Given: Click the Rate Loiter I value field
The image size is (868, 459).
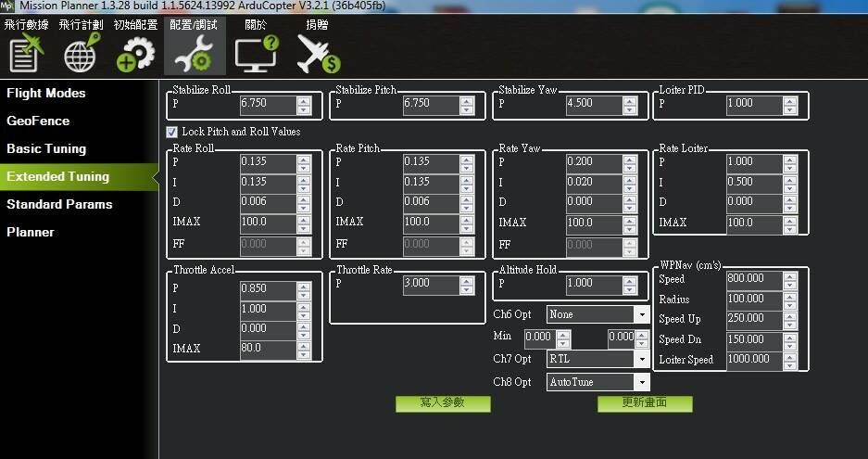Looking at the screenshot, I should coord(754,183).
